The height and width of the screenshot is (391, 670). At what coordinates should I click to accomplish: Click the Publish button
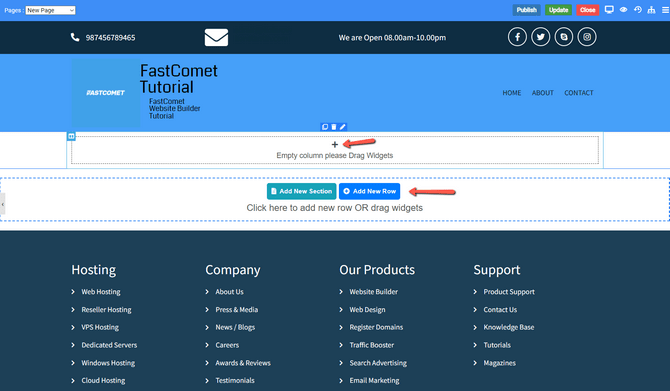tap(526, 10)
